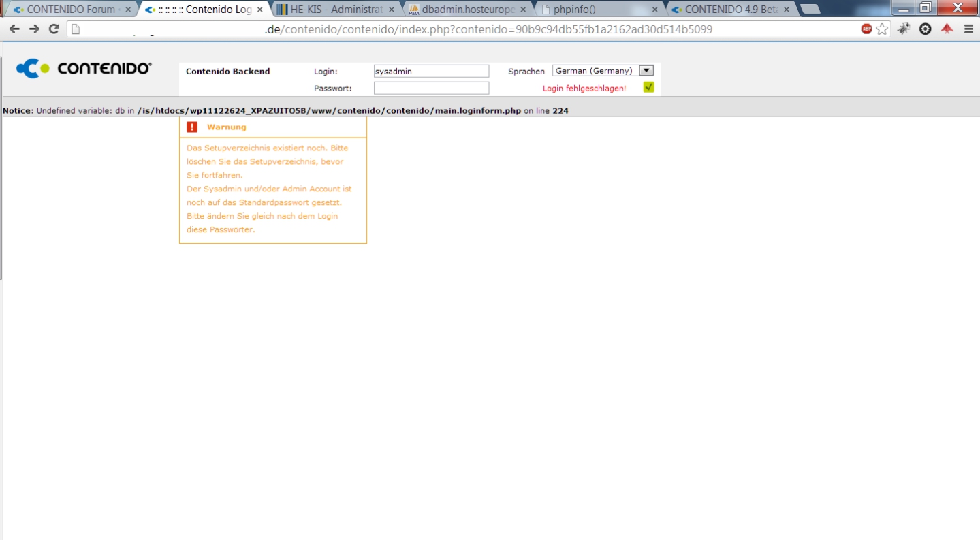This screenshot has height=540, width=980.
Task: Open the Sprachen language dropdown
Action: click(x=603, y=71)
